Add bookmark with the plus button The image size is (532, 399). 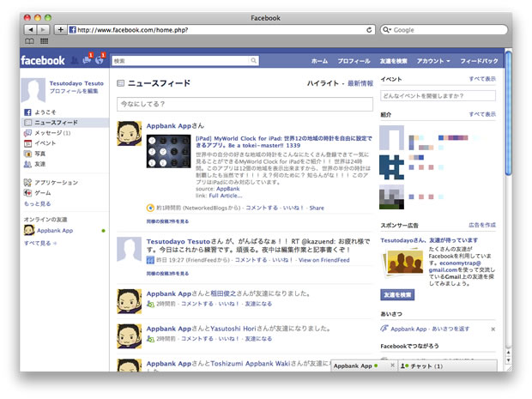[x=60, y=30]
